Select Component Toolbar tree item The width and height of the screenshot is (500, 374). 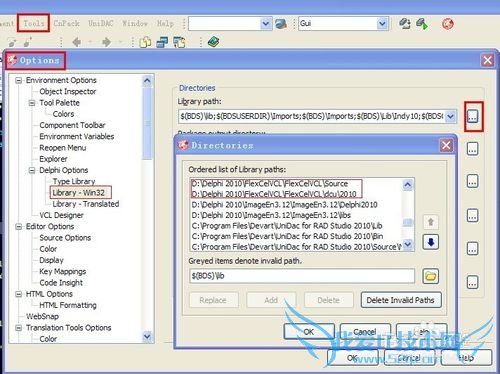click(x=72, y=125)
